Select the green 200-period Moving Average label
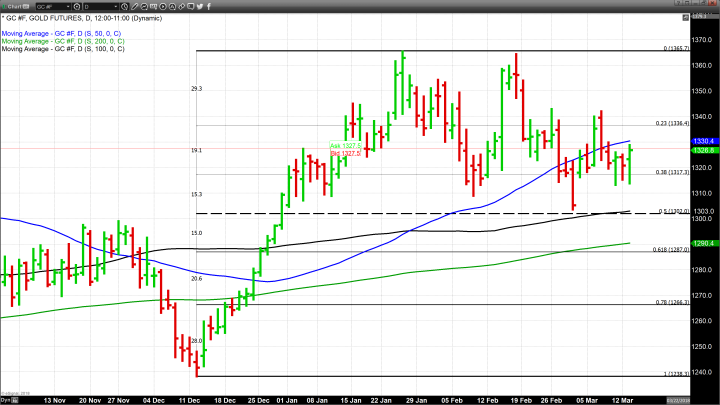This screenshot has height=405, width=720. [64, 41]
